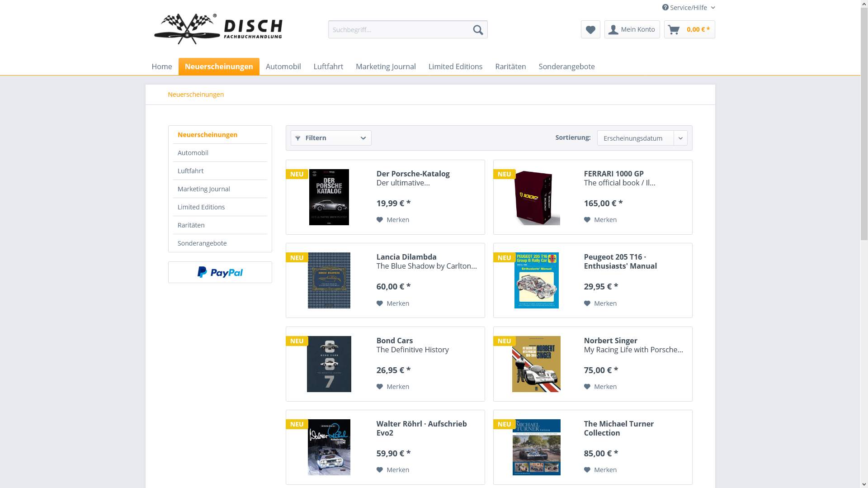The width and height of the screenshot is (868, 488).
Task: Select Neuerscheinungen in sidebar
Action: coord(220,135)
